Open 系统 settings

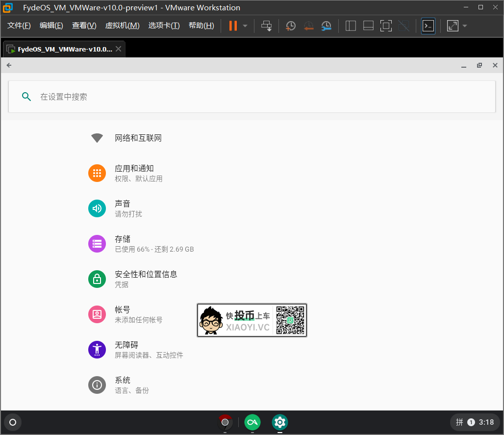132,385
